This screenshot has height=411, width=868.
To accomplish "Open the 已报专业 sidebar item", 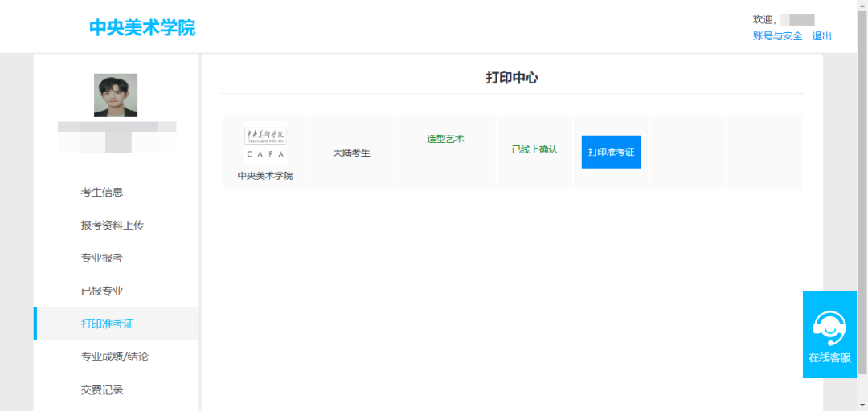I will [102, 291].
